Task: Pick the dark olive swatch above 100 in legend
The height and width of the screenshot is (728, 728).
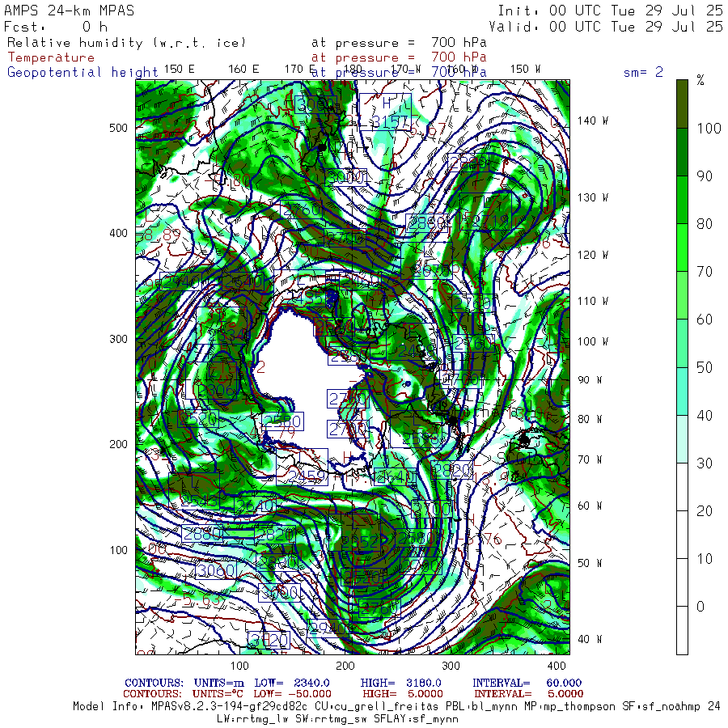Action: [682, 104]
